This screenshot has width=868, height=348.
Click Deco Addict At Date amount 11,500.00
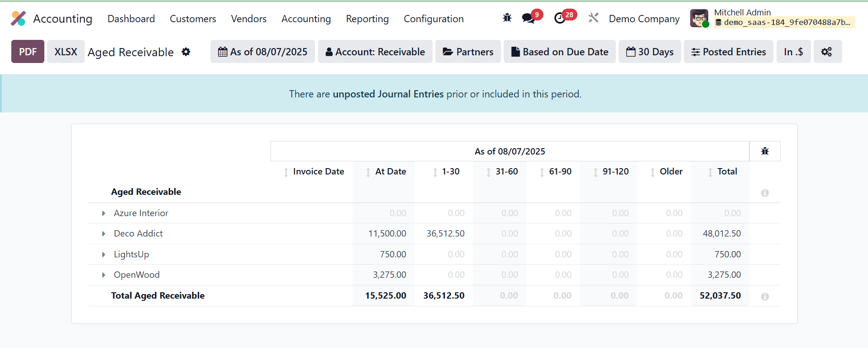[387, 234]
